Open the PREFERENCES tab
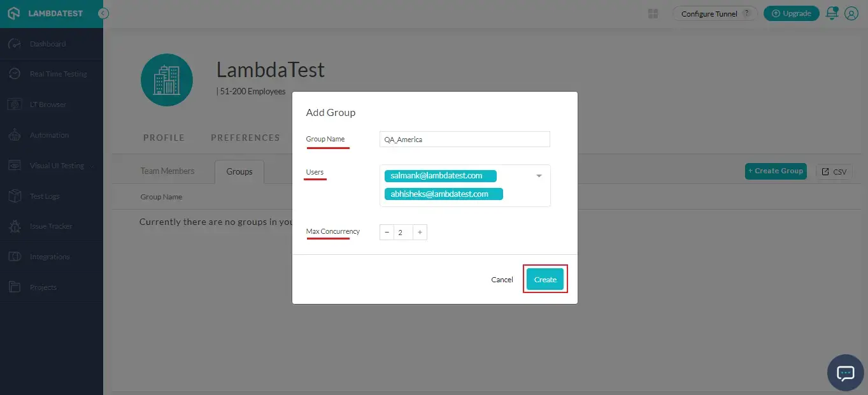Image resolution: width=868 pixels, height=395 pixels. tap(245, 138)
